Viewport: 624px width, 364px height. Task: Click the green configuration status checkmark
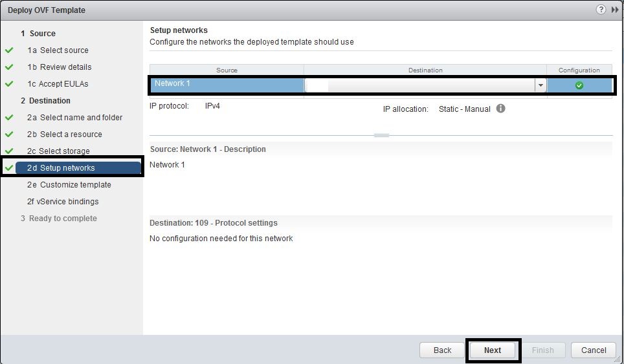[579, 85]
